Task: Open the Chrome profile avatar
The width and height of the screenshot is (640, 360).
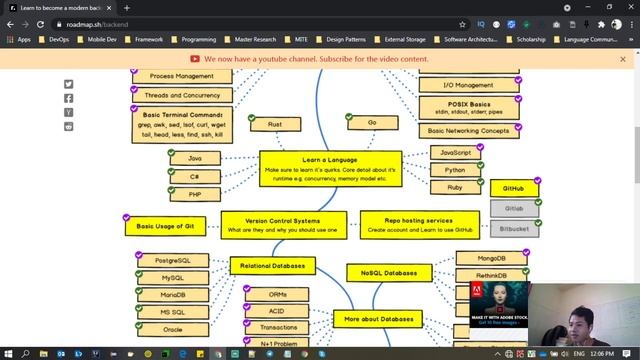Action: (x=616, y=24)
